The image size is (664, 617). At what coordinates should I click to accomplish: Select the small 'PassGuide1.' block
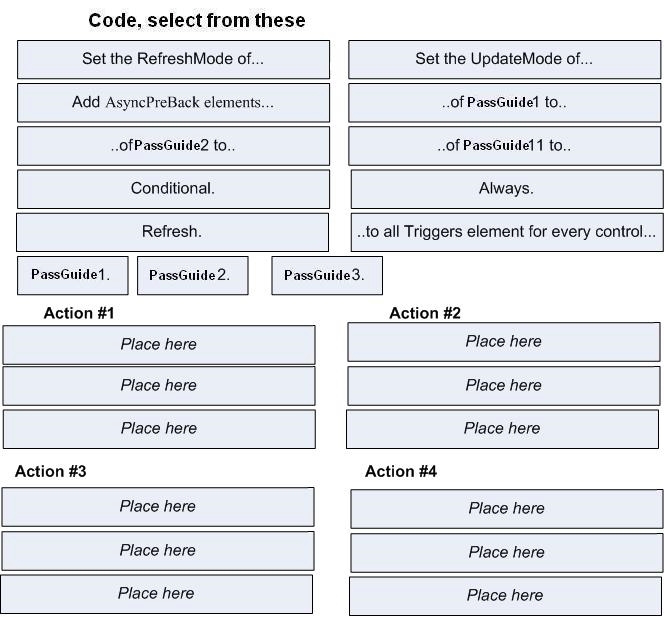(x=73, y=275)
